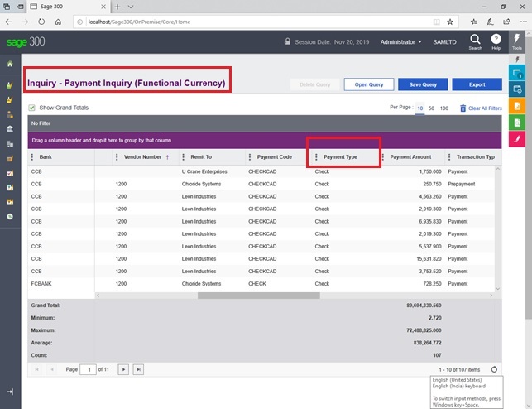Click the dark blue window icon in right panel
This screenshot has height=409, width=532.
[517, 89]
